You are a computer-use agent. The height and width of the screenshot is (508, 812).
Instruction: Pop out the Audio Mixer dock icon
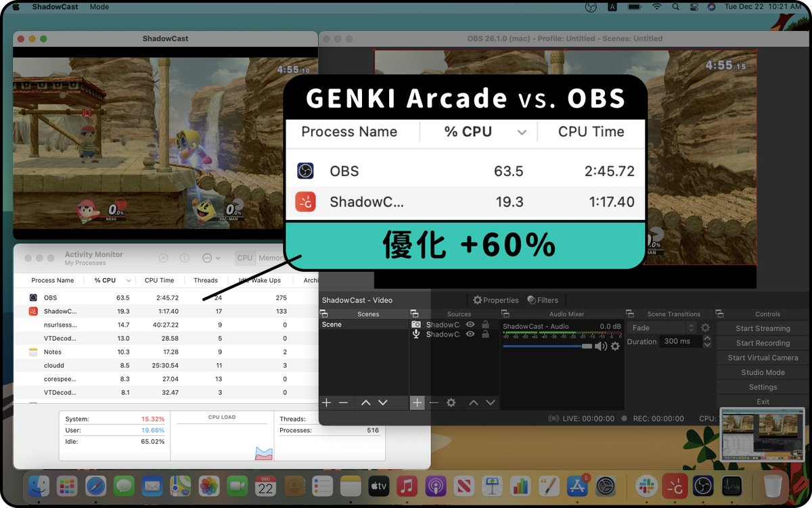pyautogui.click(x=505, y=314)
